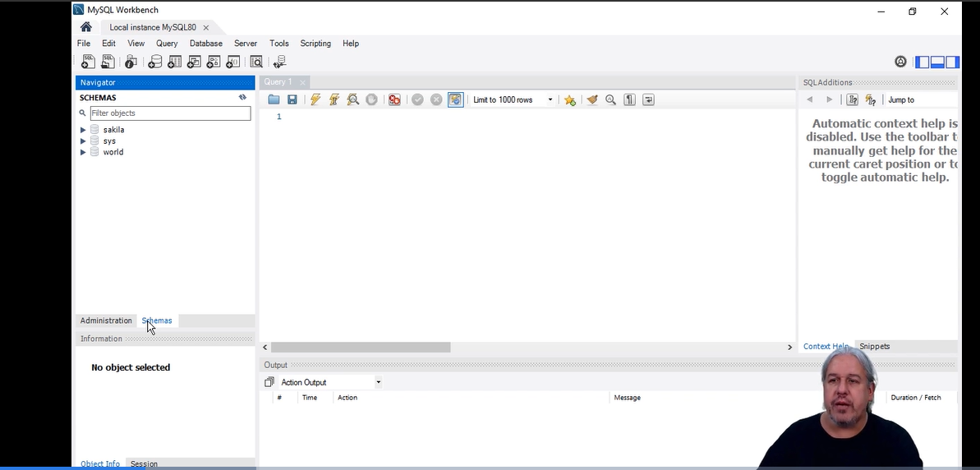Create a new stored procedure icon
Image resolution: width=980 pixels, height=470 pixels.
point(213,62)
